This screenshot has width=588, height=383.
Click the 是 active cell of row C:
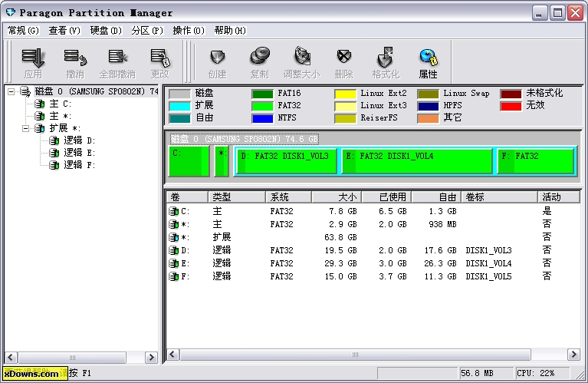[x=547, y=211]
